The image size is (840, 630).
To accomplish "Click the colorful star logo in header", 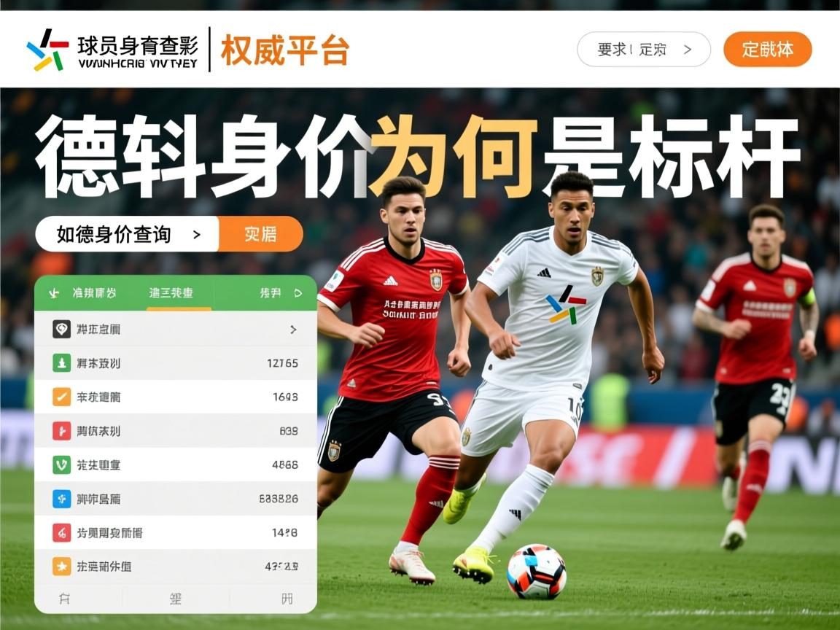I will point(47,50).
